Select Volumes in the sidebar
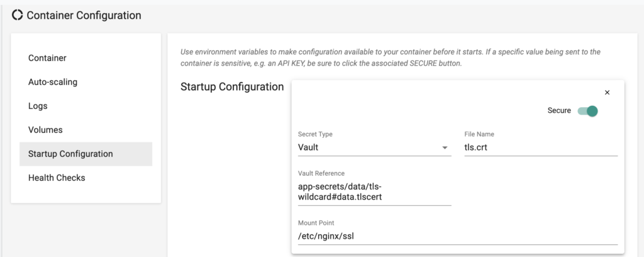Screen dimensions: 644x257 (45, 130)
